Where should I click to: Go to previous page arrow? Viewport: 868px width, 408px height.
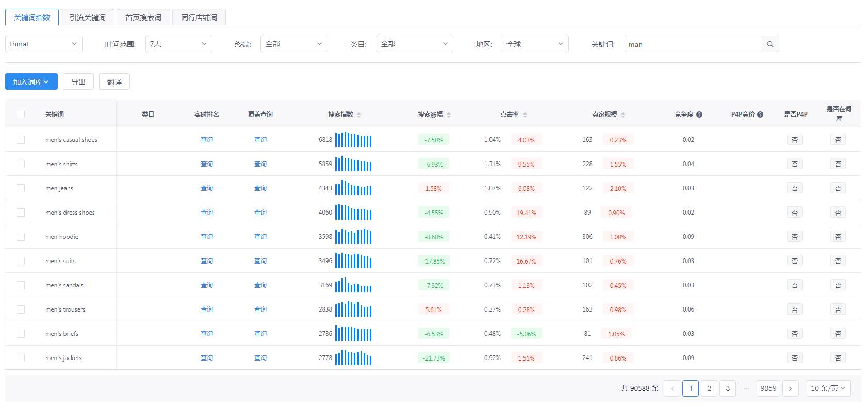(672, 388)
